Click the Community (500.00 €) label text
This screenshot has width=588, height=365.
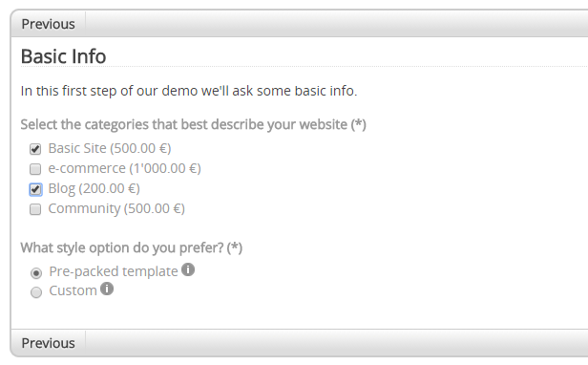(116, 208)
